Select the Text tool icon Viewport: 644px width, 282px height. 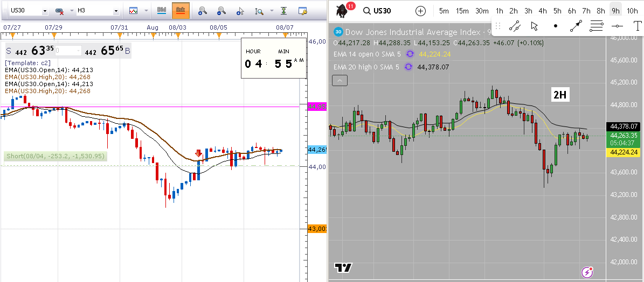(638, 26)
